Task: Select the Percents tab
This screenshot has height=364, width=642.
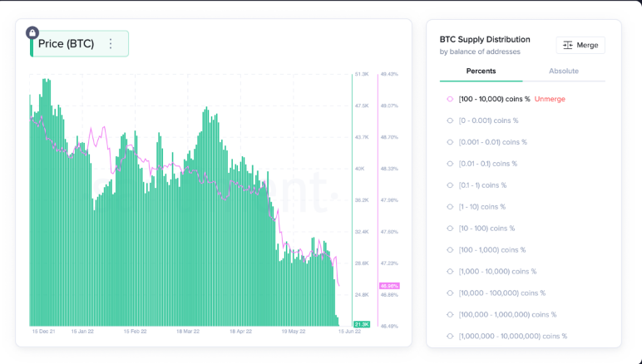Action: point(481,71)
